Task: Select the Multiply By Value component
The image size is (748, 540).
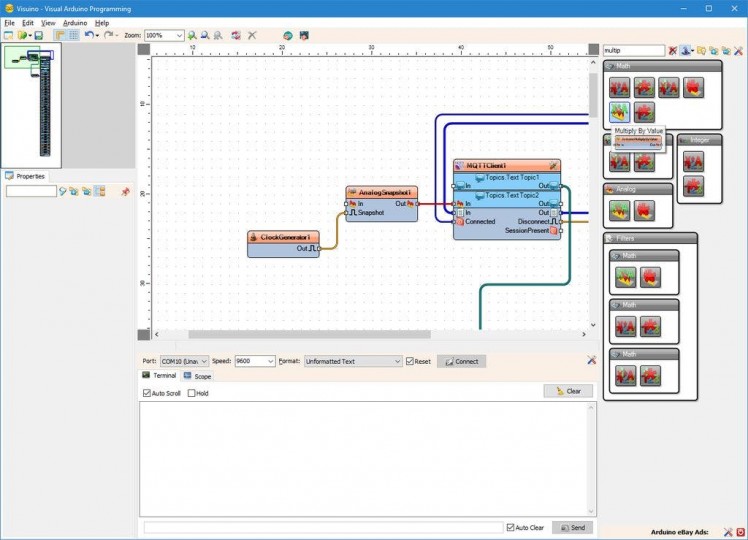Action: point(619,112)
